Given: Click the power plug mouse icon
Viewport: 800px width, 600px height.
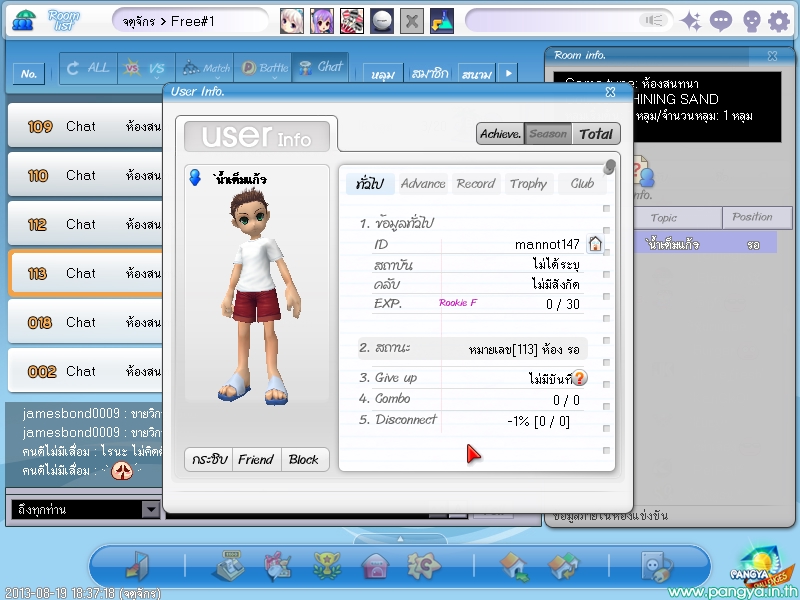Looking at the screenshot, I should coord(657,567).
